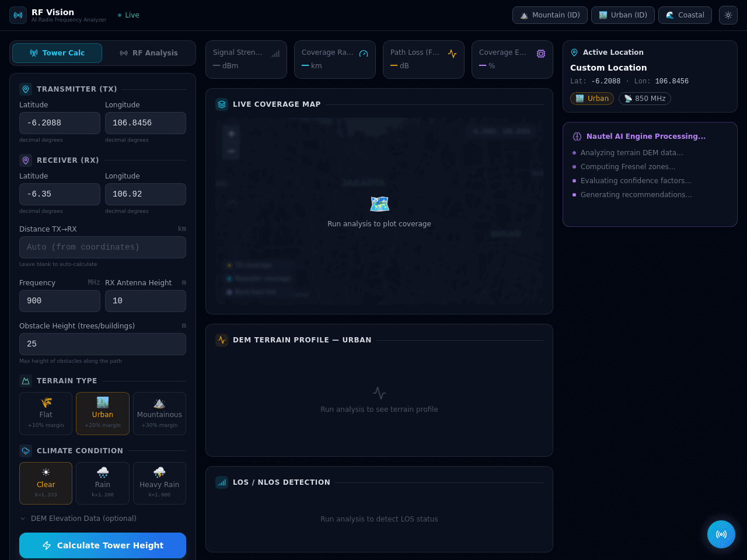
Task: Select the Urban terrain type
Action: (x=103, y=414)
